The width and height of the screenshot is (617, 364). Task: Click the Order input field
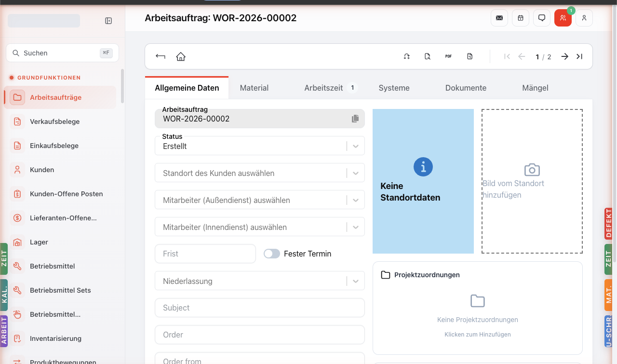coord(260,335)
